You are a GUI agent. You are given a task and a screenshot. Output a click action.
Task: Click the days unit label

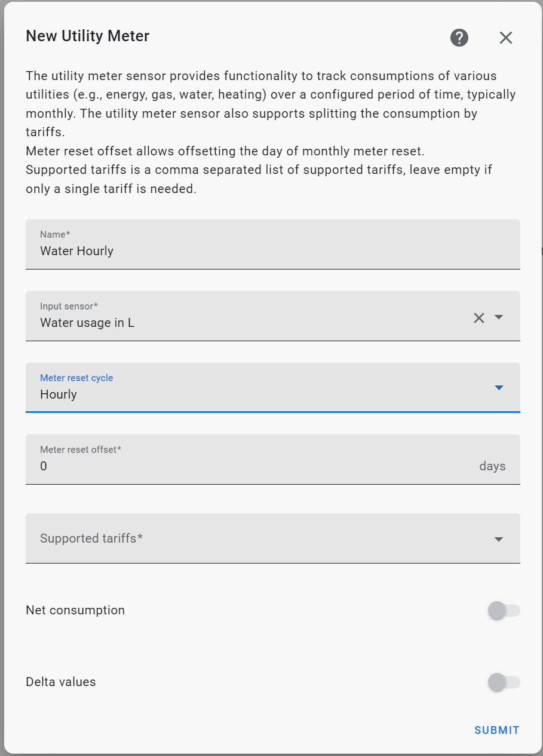492,466
